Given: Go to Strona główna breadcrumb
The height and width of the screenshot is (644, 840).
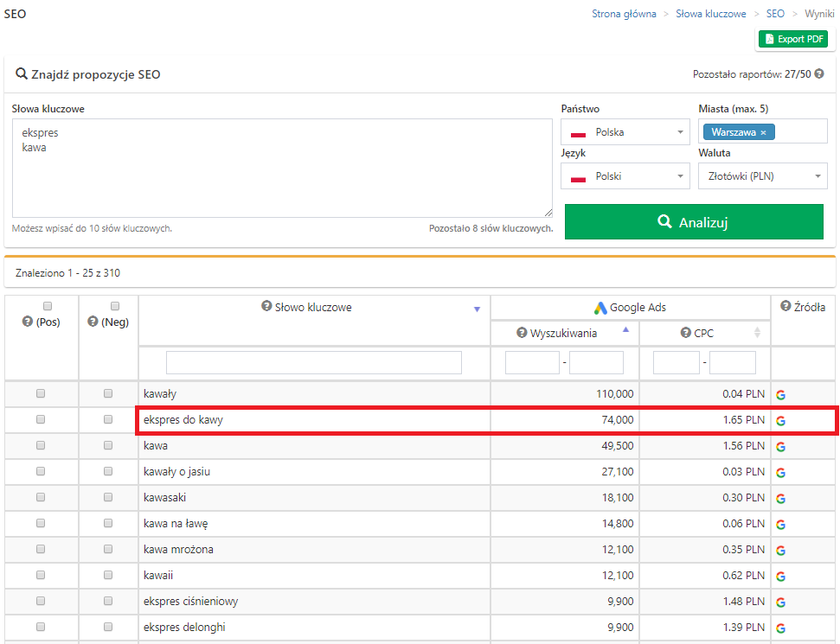Looking at the screenshot, I should [x=624, y=14].
